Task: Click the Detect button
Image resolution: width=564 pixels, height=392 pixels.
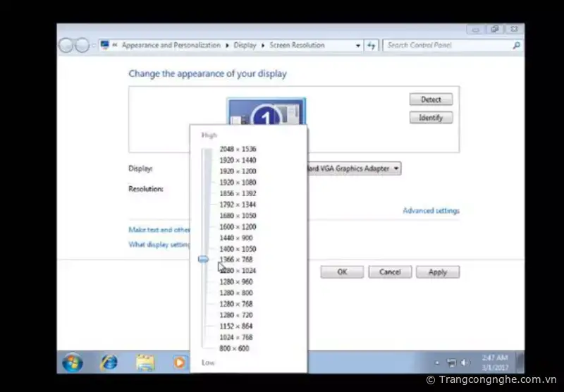Action: 431,99
